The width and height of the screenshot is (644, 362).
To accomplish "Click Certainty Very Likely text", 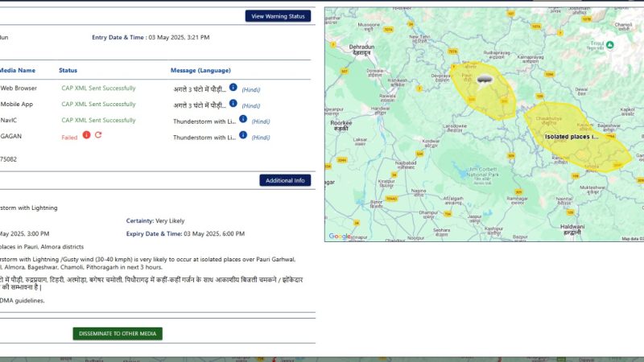I will click(155, 220).
